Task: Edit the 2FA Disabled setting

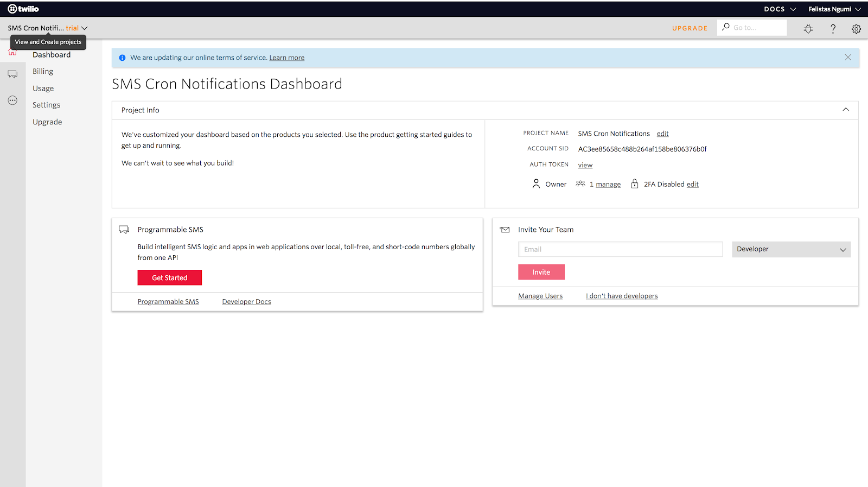Action: click(x=693, y=185)
